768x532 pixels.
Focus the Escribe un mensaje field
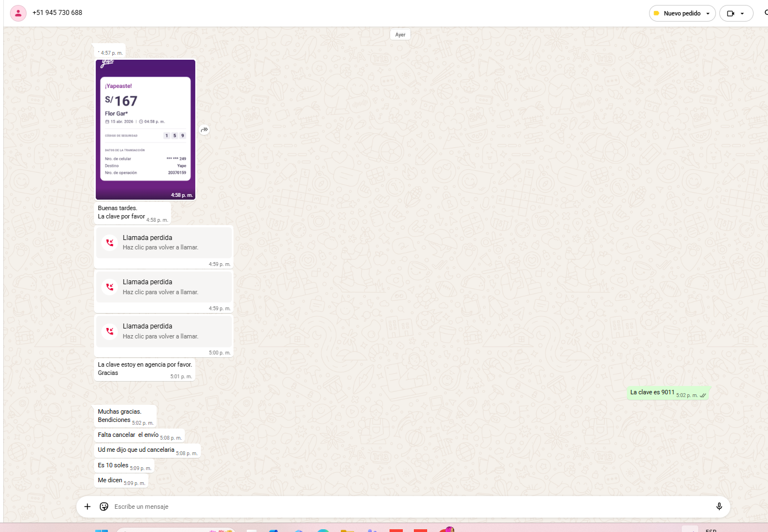point(387,507)
